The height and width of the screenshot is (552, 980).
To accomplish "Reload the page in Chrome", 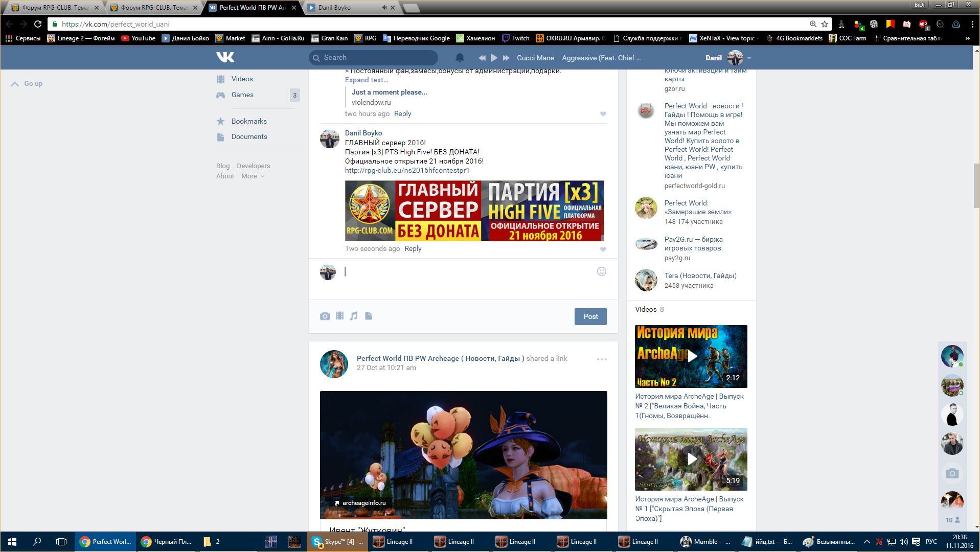I will pos(38,24).
